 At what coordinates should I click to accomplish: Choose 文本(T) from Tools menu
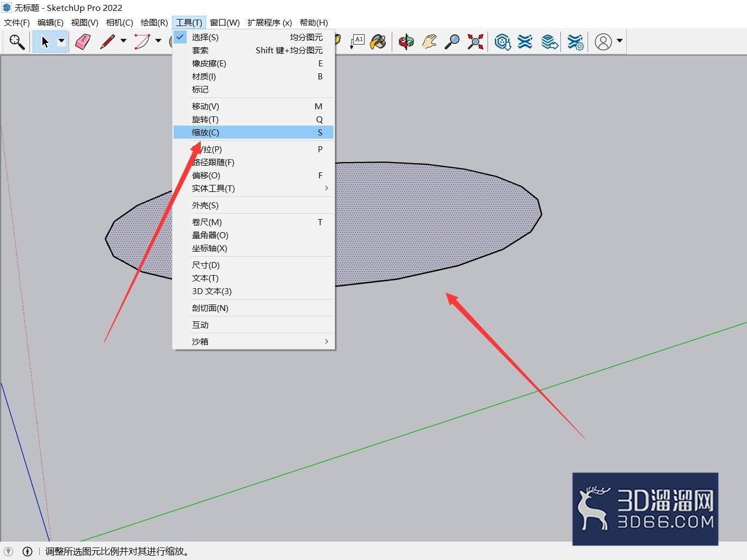(254, 278)
